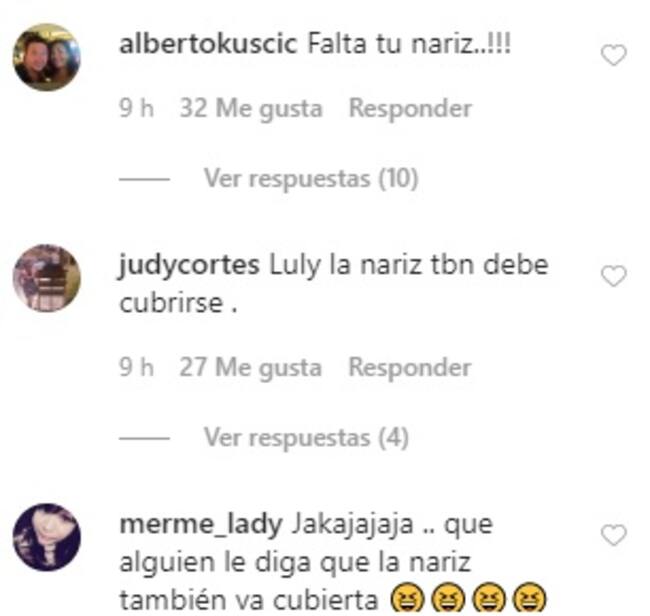650x616 pixels.
Task: Reply to albertokuscic via Responder
Action: [x=410, y=109]
